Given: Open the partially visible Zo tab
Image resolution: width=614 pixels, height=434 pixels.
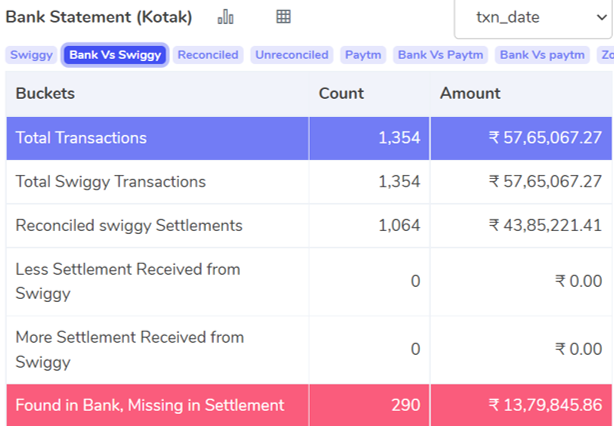Looking at the screenshot, I should point(606,55).
